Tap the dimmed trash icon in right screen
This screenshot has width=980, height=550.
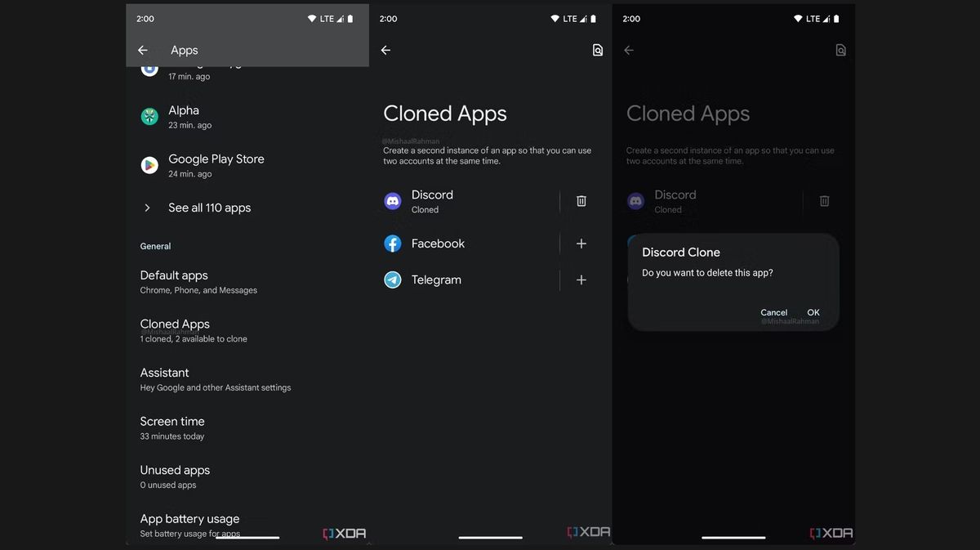(825, 201)
